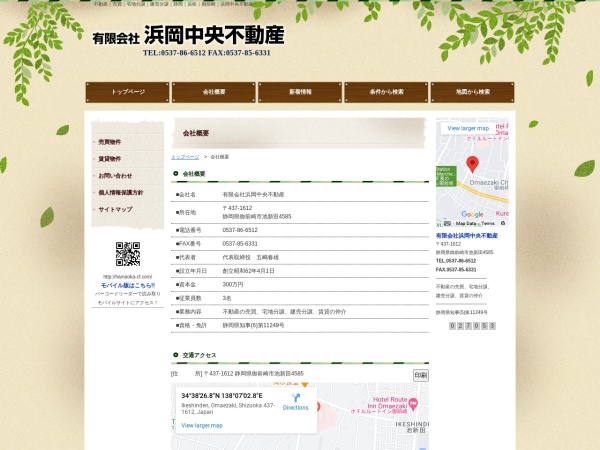Screen dimensions: 600x450
Task: Click the Hotel Route Inn Omaezaki pin
Action: (413, 403)
